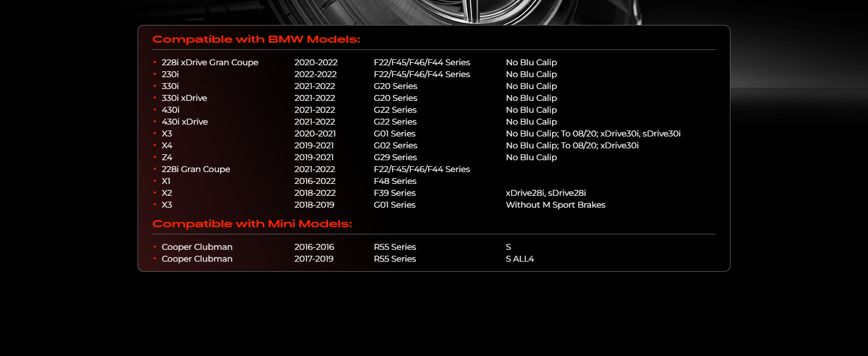Click the note ending 'xDrive30i, sDrive30i'
Image resolution: width=868 pixels, height=356 pixels.
click(593, 133)
